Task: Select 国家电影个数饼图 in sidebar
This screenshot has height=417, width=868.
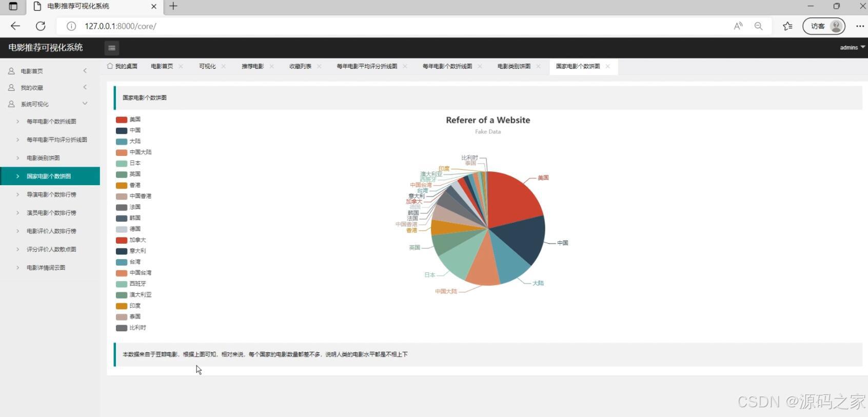Action: pyautogui.click(x=50, y=176)
